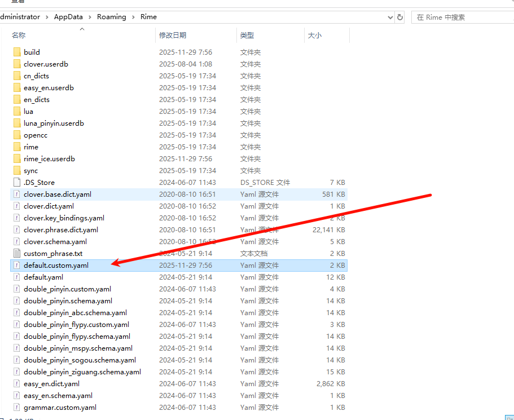Click the .DS_Store file icon
514x420 pixels.
pyautogui.click(x=17, y=182)
